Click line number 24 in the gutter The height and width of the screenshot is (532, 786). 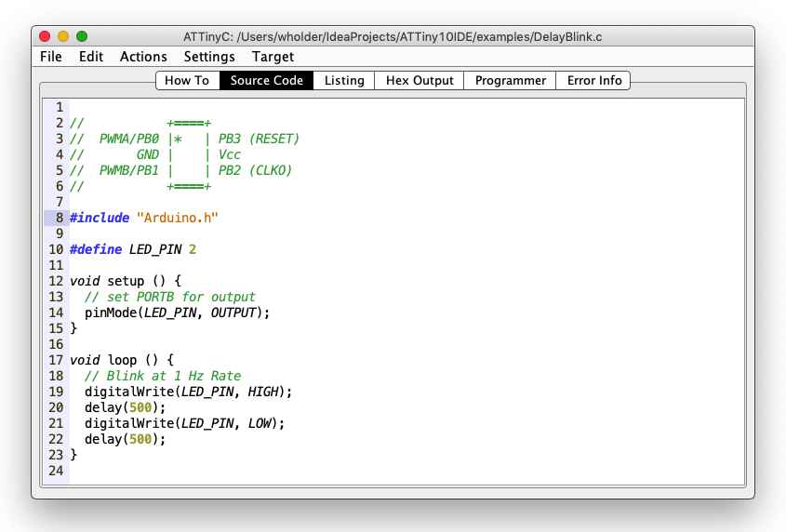pos(56,471)
